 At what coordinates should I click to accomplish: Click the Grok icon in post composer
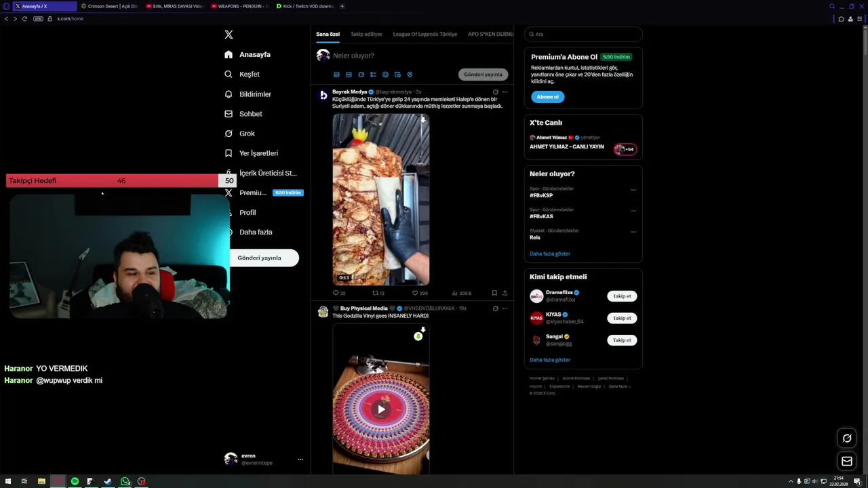click(x=361, y=75)
